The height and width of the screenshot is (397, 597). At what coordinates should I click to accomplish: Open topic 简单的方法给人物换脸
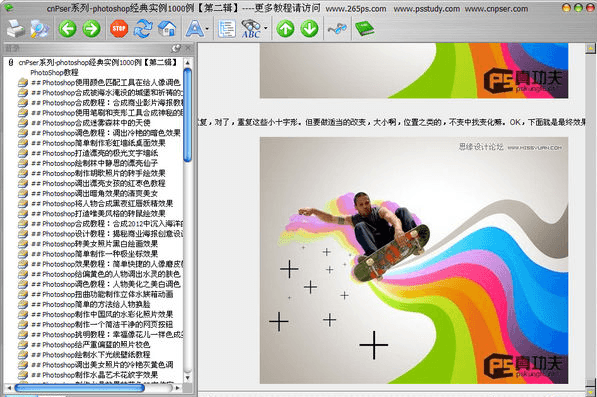(x=91, y=305)
